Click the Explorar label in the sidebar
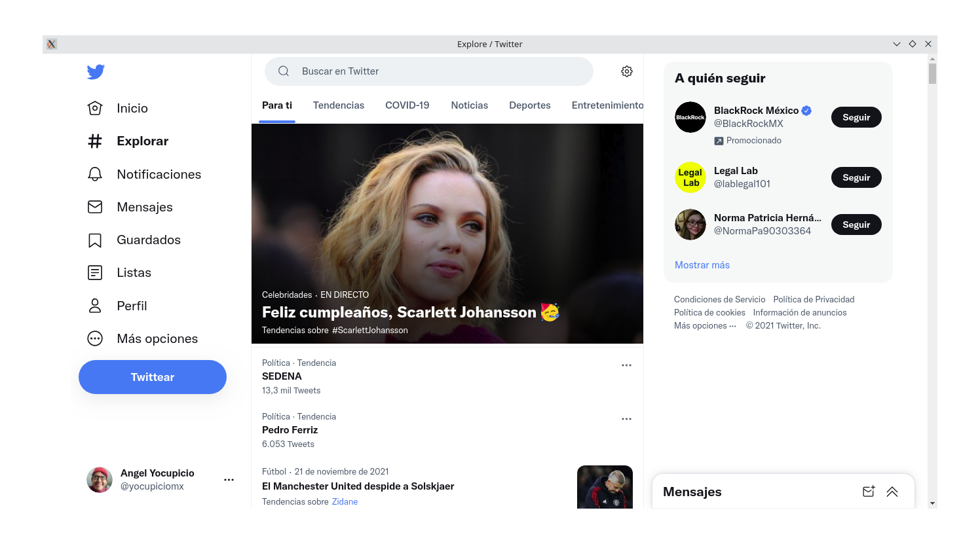980x559 pixels. (142, 141)
